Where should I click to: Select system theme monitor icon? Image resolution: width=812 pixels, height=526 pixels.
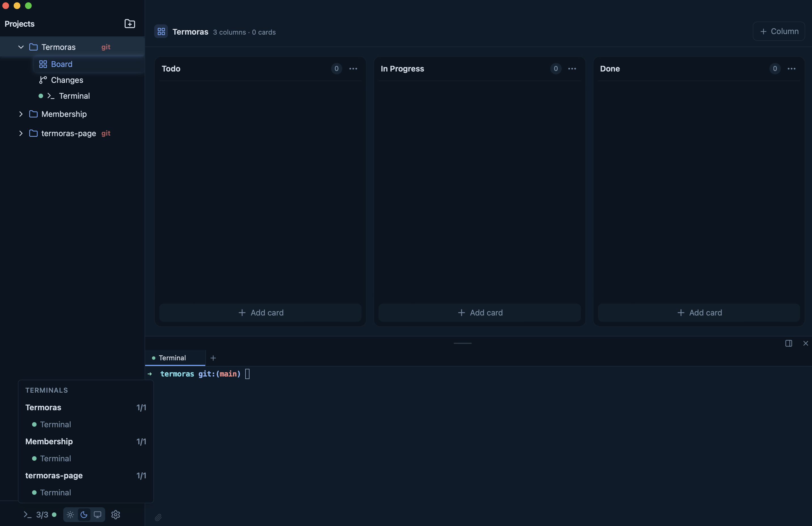98,515
